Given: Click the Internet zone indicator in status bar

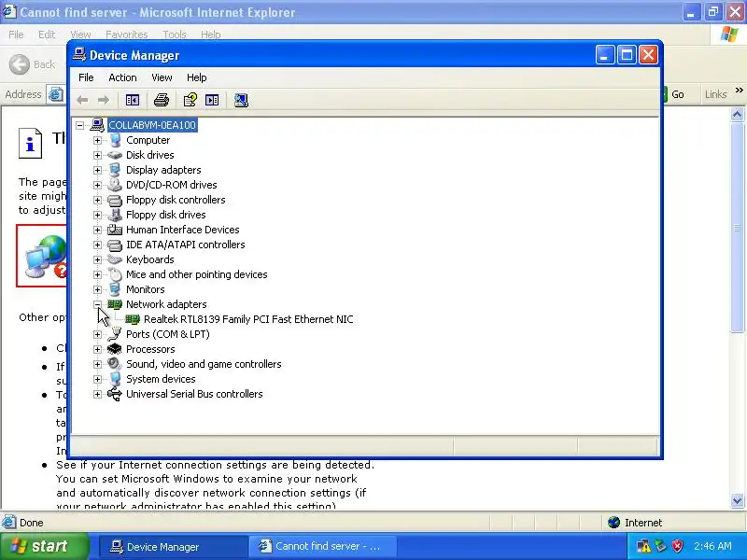Looking at the screenshot, I should pos(635,523).
